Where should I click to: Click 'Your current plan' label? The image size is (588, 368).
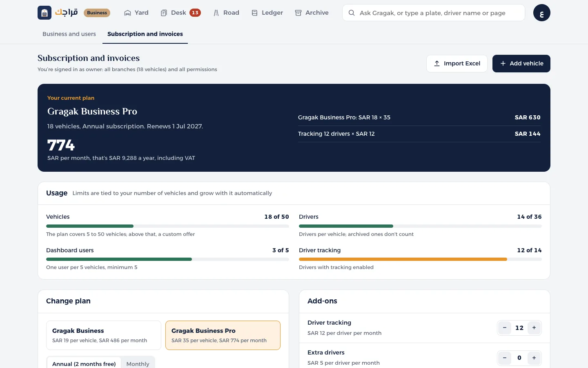pyautogui.click(x=71, y=98)
